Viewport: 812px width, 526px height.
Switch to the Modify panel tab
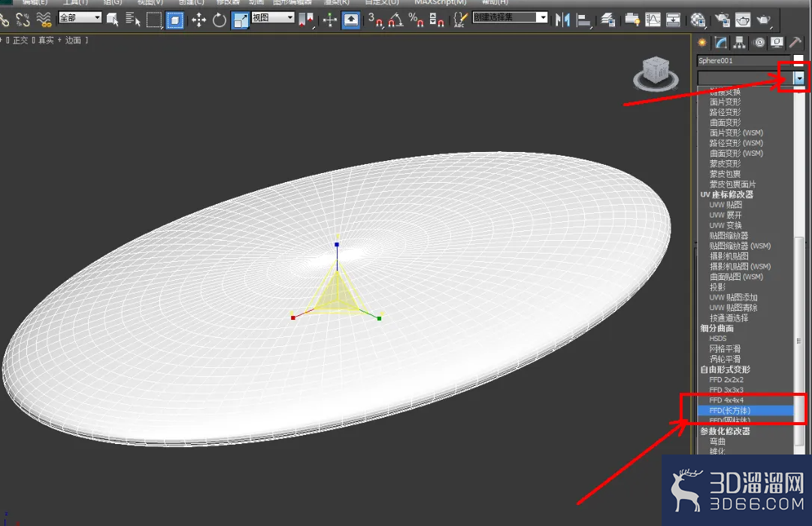[x=721, y=42]
